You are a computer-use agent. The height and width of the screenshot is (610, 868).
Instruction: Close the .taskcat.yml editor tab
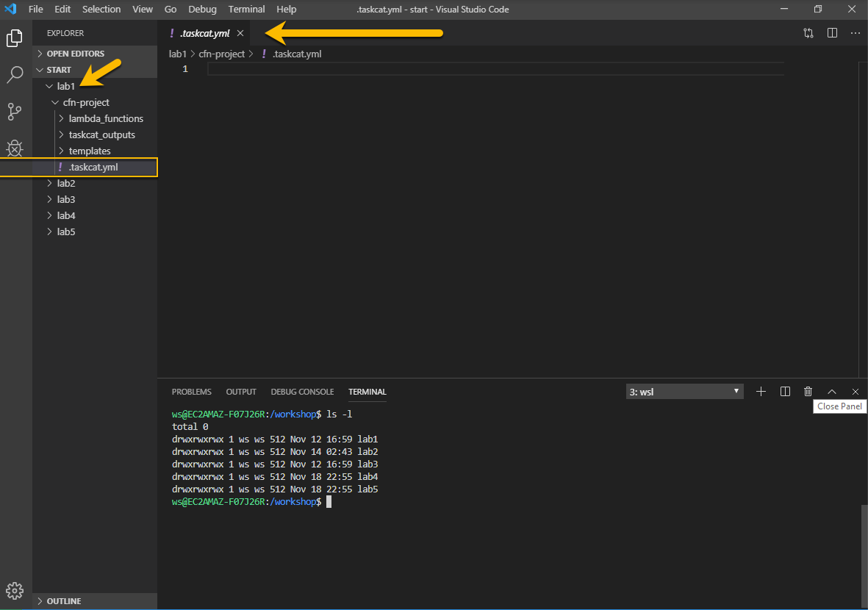coord(240,33)
